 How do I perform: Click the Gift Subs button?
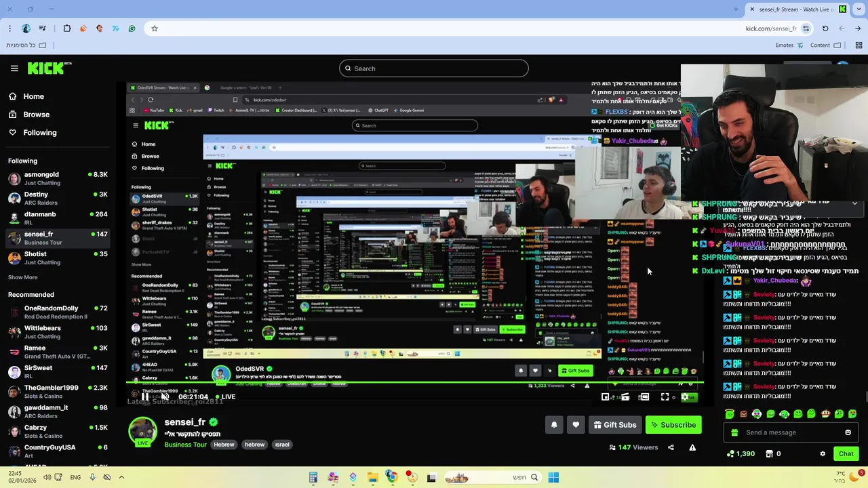click(x=615, y=425)
